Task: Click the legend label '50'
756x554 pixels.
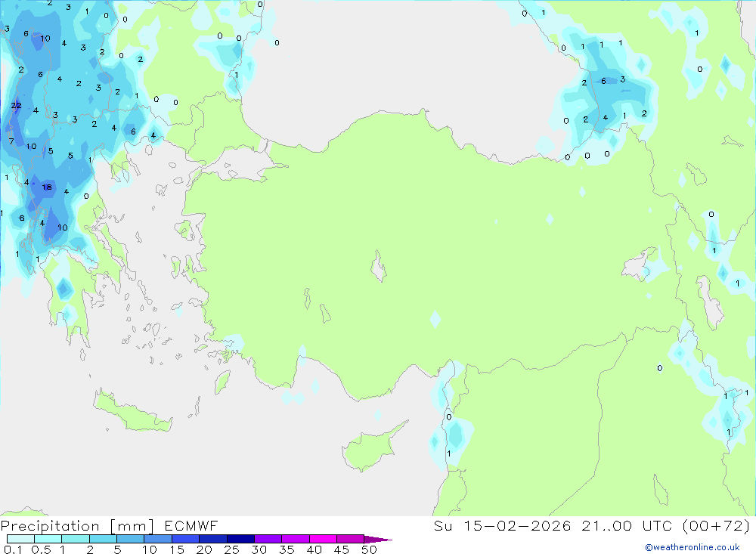Action: [x=369, y=549]
